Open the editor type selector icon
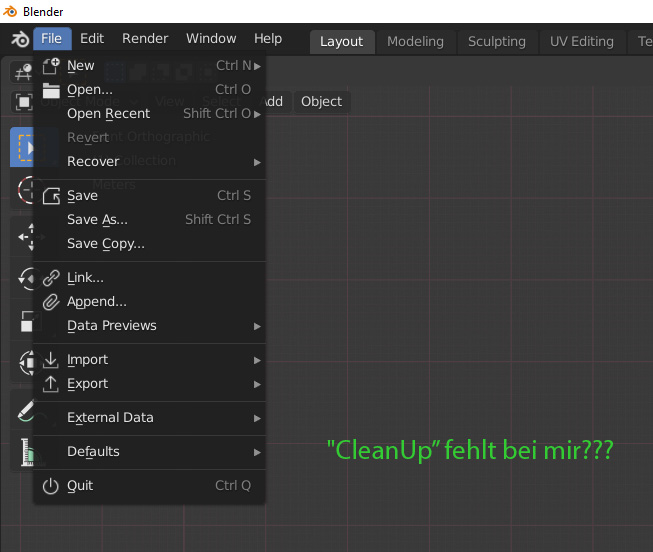Screen dimensions: 653x552 click(x=22, y=72)
